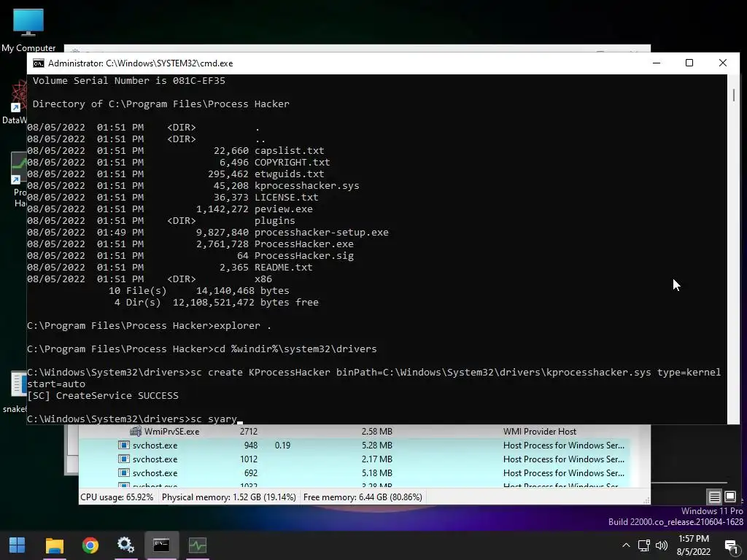Select svchost.exe row with PID 948
This screenshot has height=560, width=747.
pyautogui.click(x=355, y=446)
